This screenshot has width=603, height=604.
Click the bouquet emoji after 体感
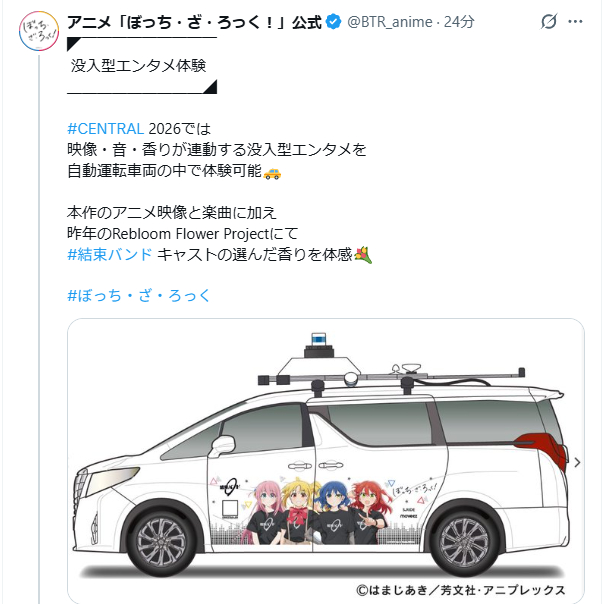coord(363,255)
